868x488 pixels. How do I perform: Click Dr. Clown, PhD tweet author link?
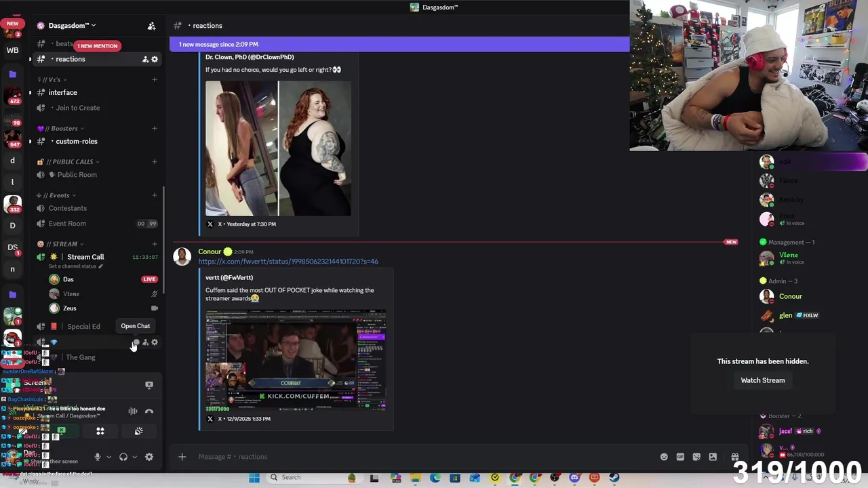point(250,57)
